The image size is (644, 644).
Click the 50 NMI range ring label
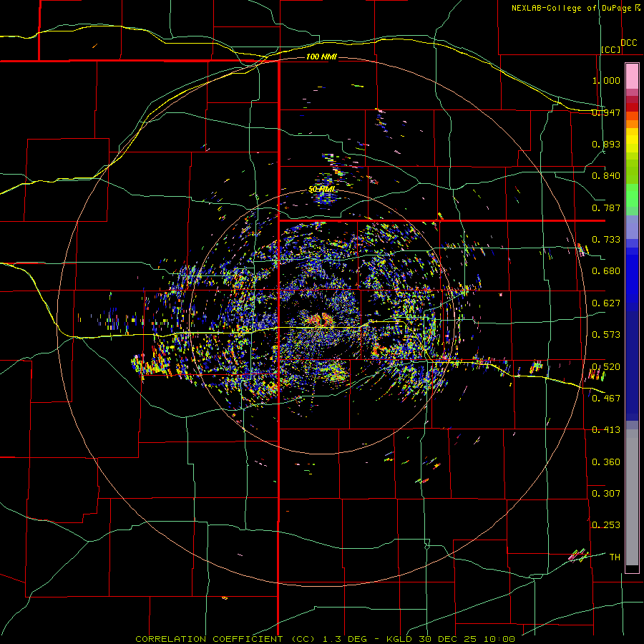point(321,190)
